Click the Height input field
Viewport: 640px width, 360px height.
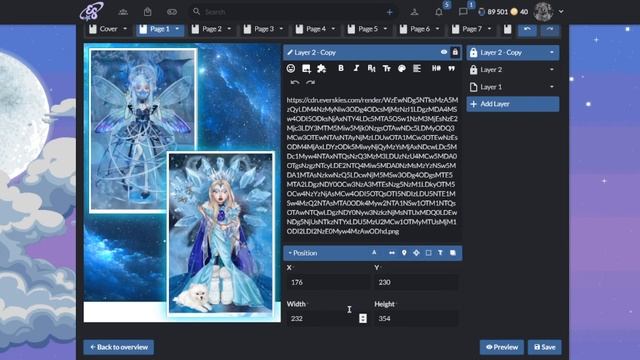(416, 318)
